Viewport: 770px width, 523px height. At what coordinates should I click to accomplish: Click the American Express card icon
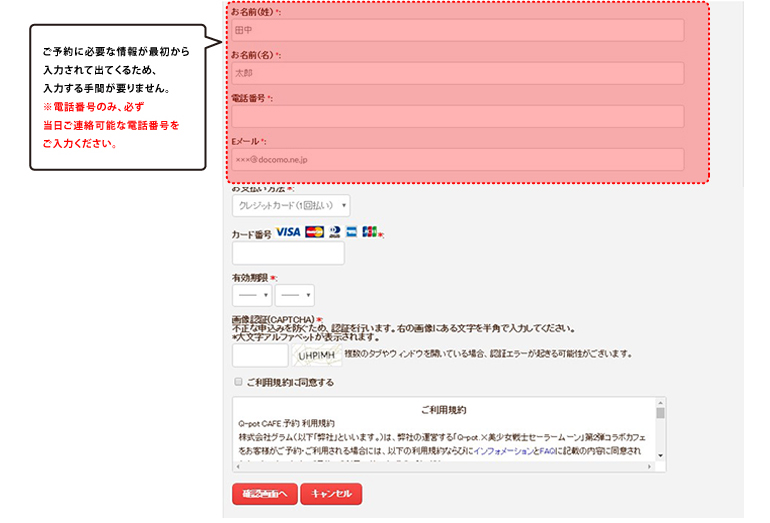coord(351,232)
